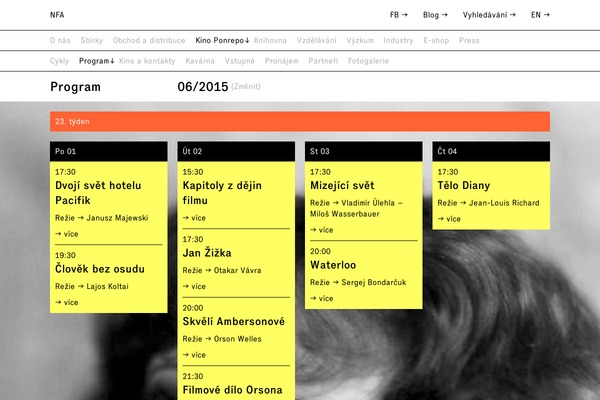This screenshot has width=600, height=400.
Task: Click directors Vladimír Úlehla – Miloš Wasserbauer
Action: [356, 208]
